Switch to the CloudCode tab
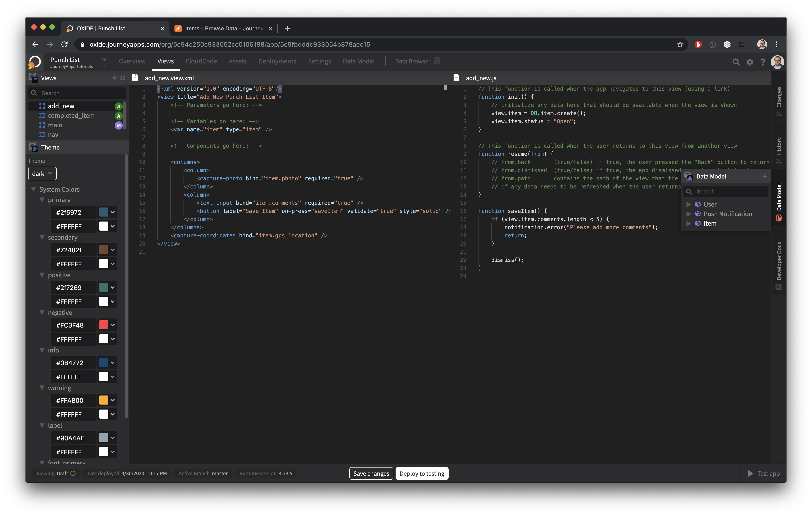812x516 pixels. (x=201, y=61)
